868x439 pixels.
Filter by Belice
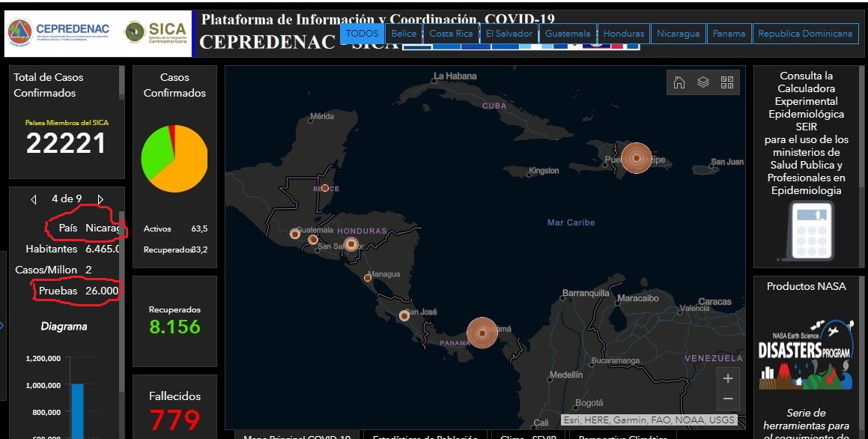404,33
